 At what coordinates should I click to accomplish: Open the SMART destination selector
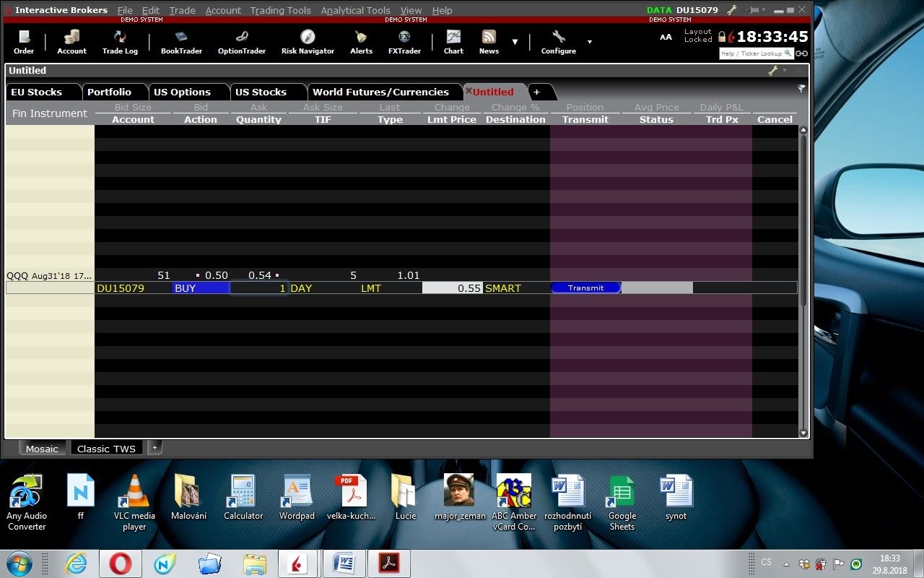click(516, 288)
